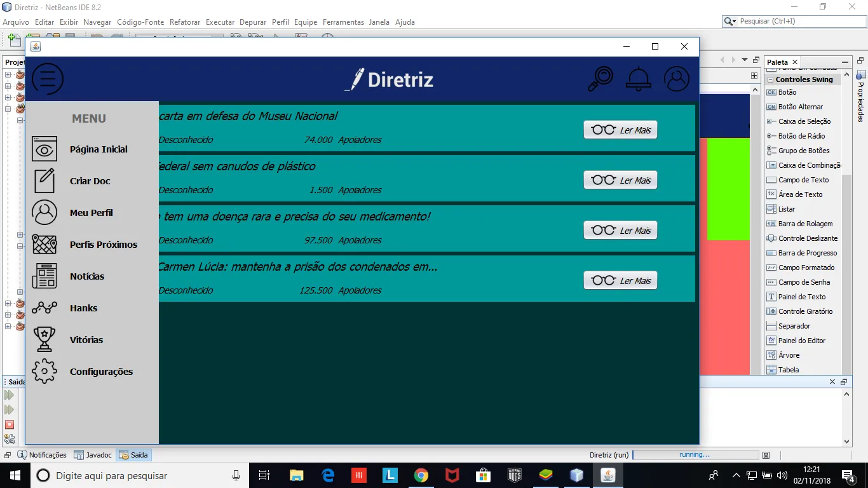
Task: Open the Ferramentas menu
Action: (x=343, y=22)
